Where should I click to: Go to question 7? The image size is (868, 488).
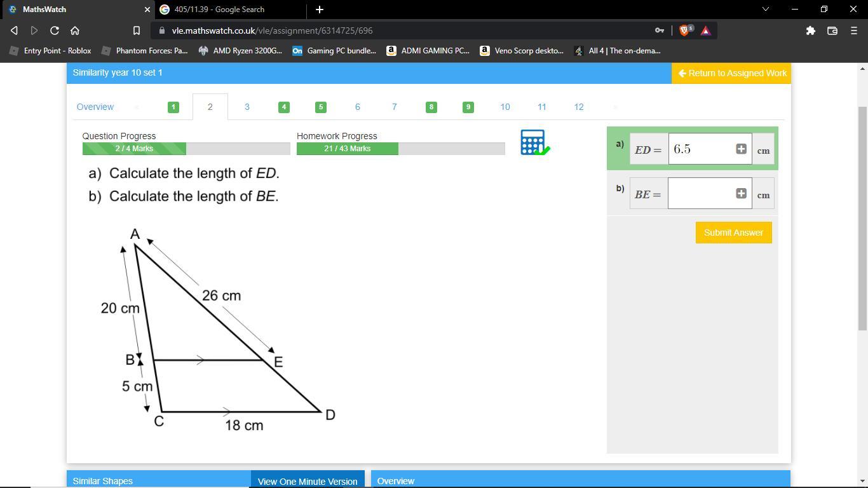[x=395, y=107]
